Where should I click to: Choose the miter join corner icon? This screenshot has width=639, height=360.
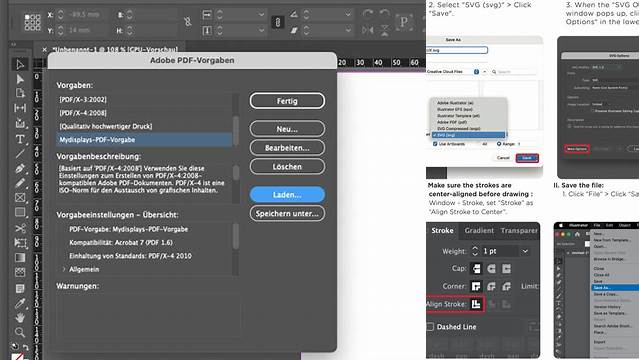pyautogui.click(x=476, y=286)
